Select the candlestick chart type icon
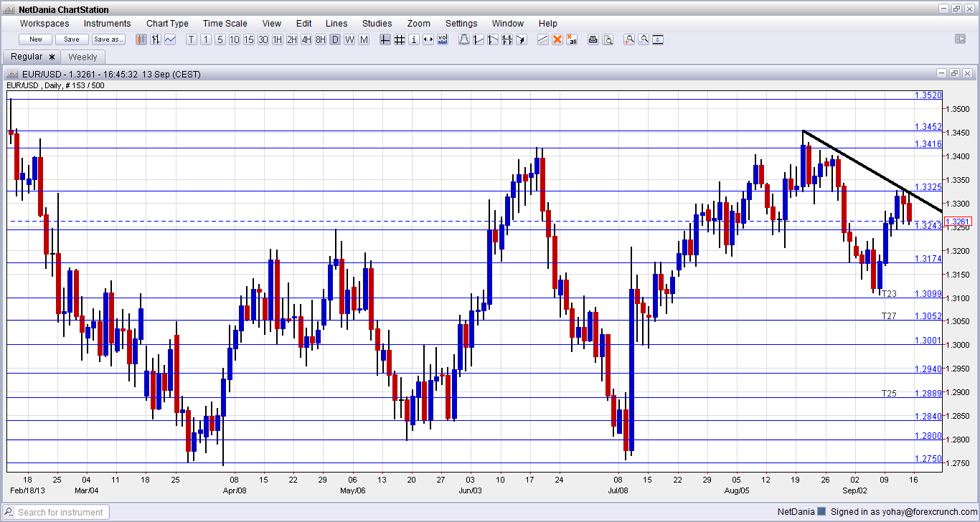 pos(141,39)
